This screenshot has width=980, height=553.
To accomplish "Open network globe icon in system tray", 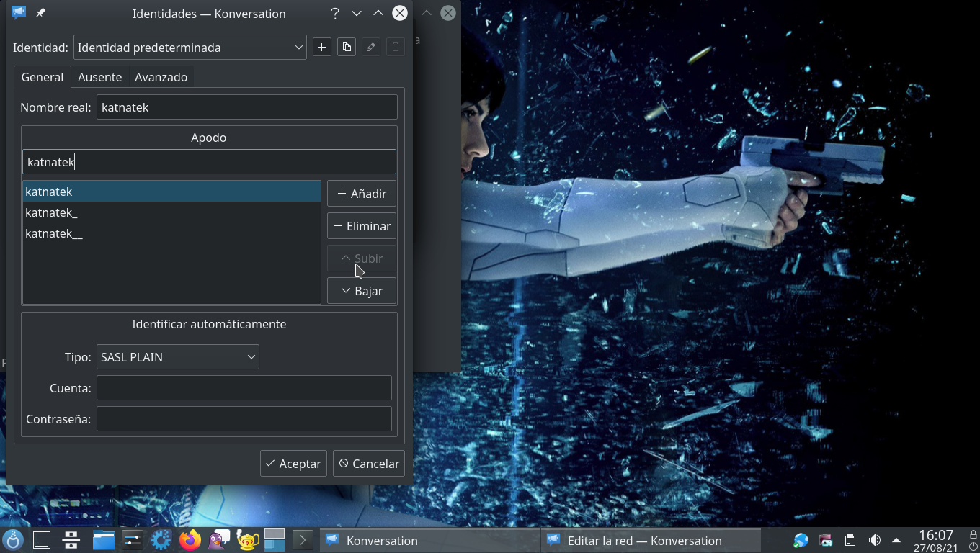I will click(801, 540).
